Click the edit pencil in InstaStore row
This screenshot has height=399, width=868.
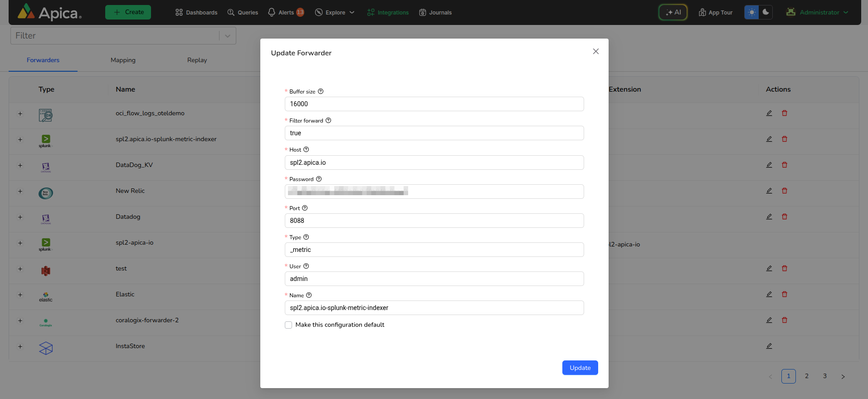click(x=769, y=346)
